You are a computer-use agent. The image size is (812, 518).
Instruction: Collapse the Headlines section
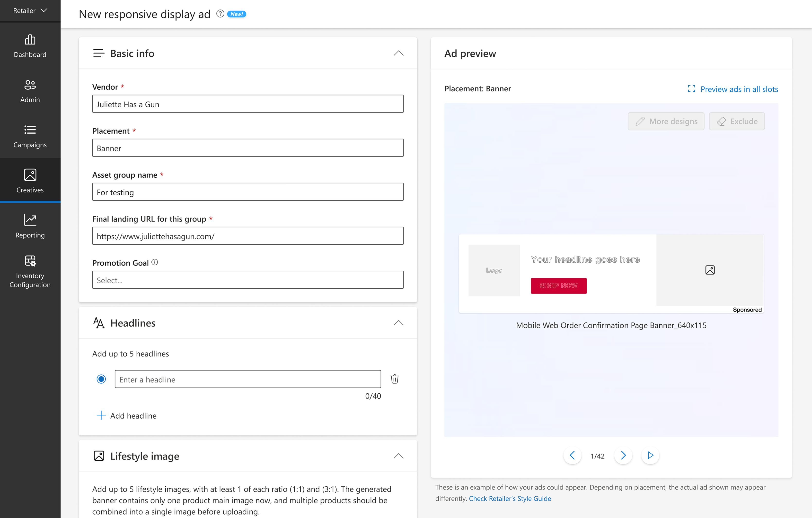pos(398,323)
